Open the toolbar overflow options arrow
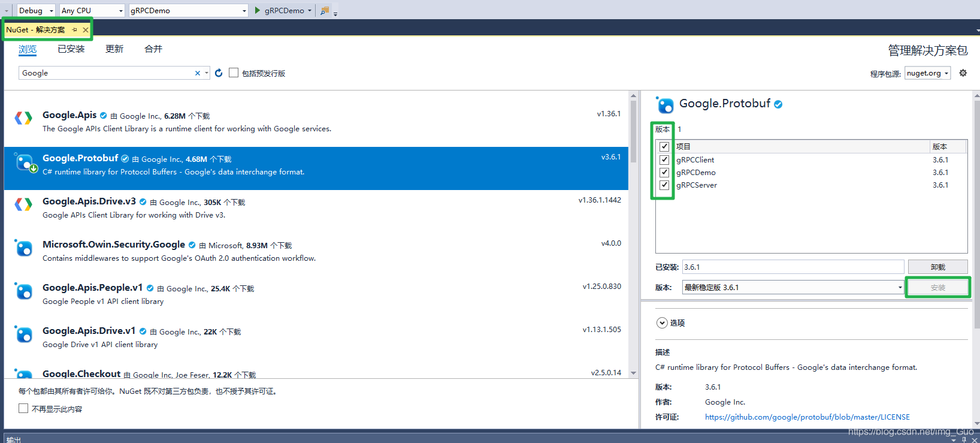This screenshot has height=443, width=980. [335, 13]
